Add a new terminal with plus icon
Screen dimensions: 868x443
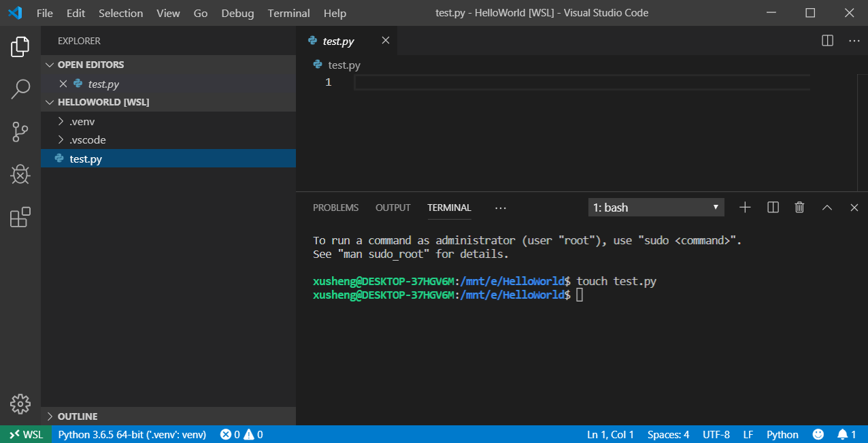(745, 208)
